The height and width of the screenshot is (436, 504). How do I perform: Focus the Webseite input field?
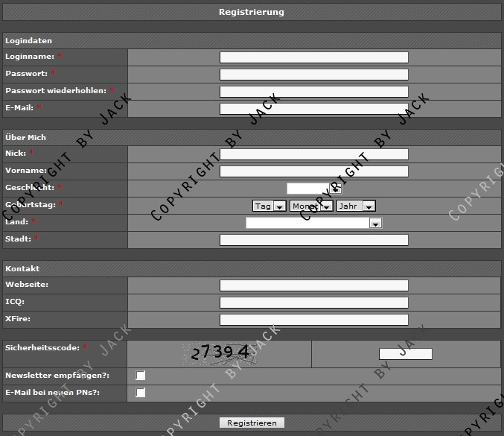pyautogui.click(x=314, y=285)
